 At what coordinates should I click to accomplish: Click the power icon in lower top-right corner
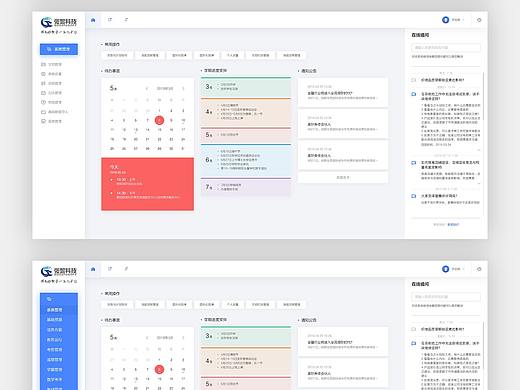(x=479, y=269)
